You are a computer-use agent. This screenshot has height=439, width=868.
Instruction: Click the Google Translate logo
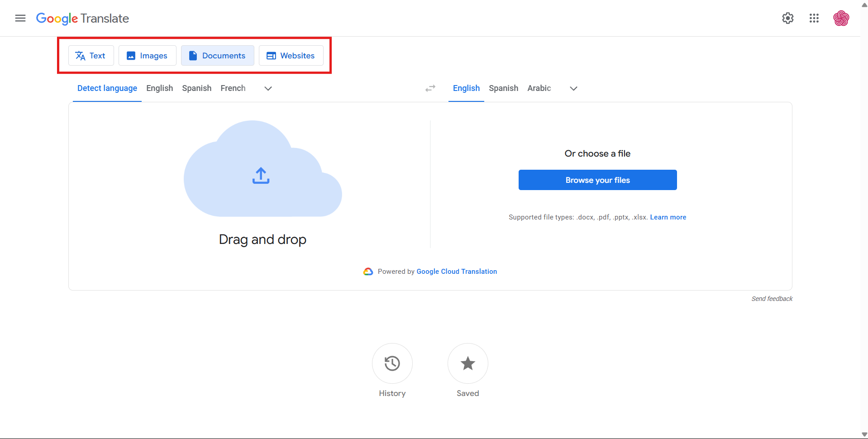click(82, 19)
